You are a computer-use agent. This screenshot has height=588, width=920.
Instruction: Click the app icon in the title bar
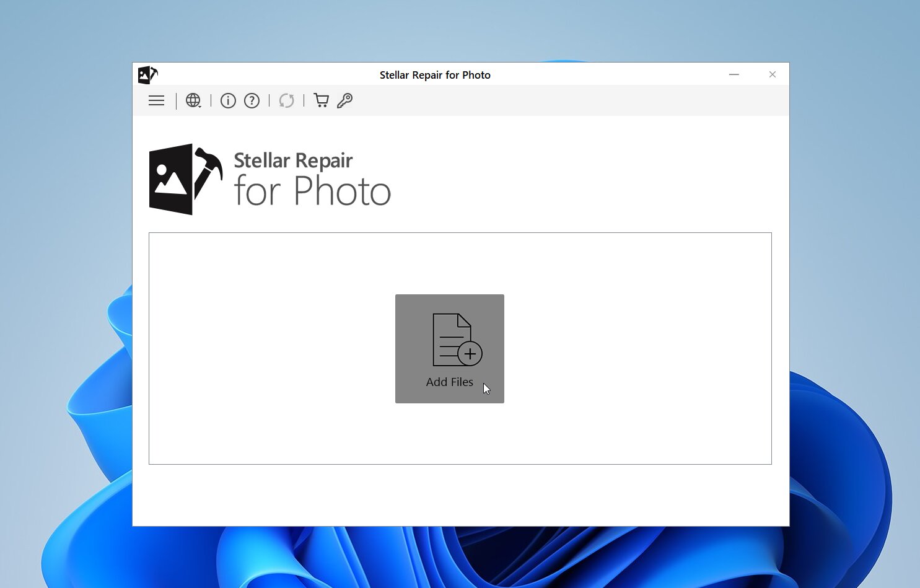(147, 74)
